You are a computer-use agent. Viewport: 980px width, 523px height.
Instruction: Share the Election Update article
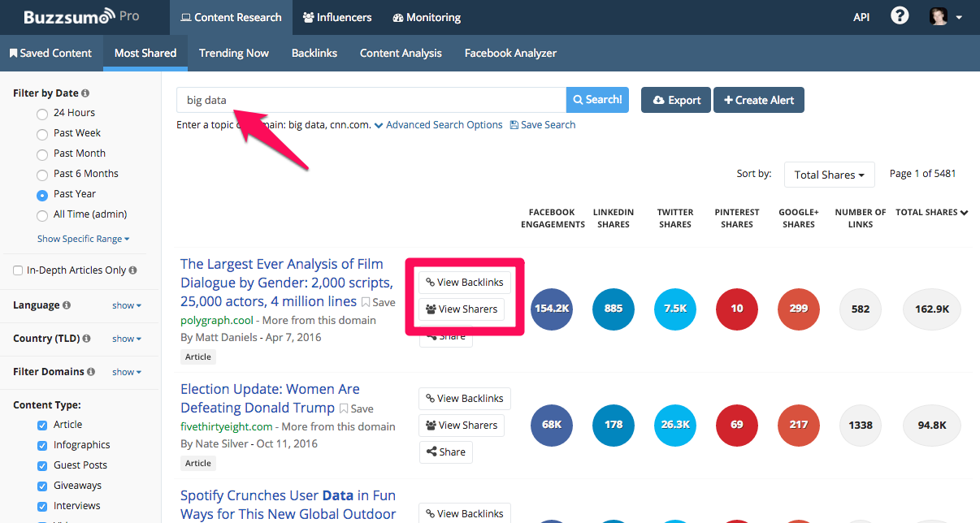click(x=446, y=452)
